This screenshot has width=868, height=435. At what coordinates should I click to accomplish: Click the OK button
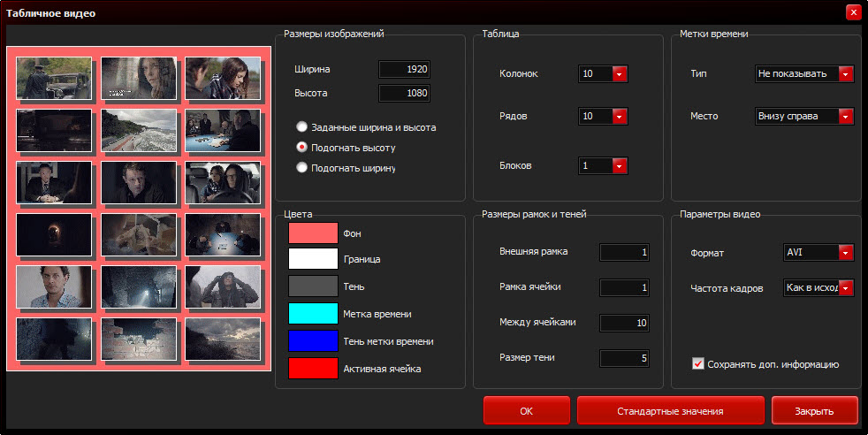pyautogui.click(x=527, y=410)
